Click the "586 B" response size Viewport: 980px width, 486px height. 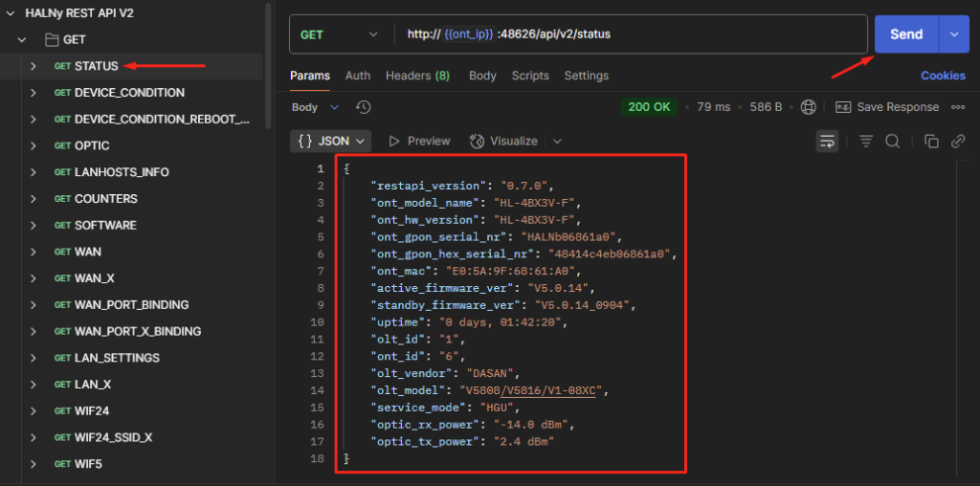tap(767, 107)
